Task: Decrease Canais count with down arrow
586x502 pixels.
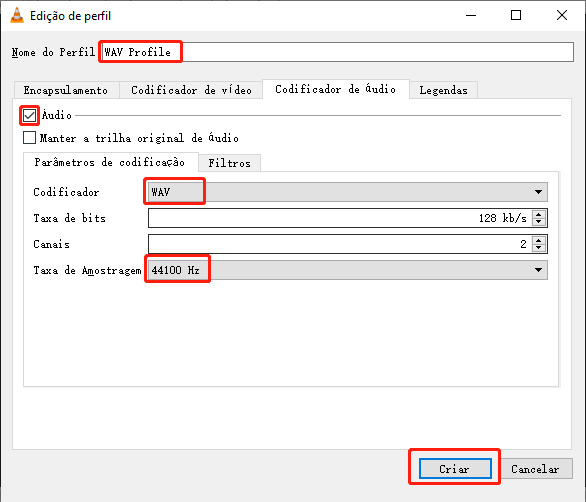Action: (x=539, y=248)
